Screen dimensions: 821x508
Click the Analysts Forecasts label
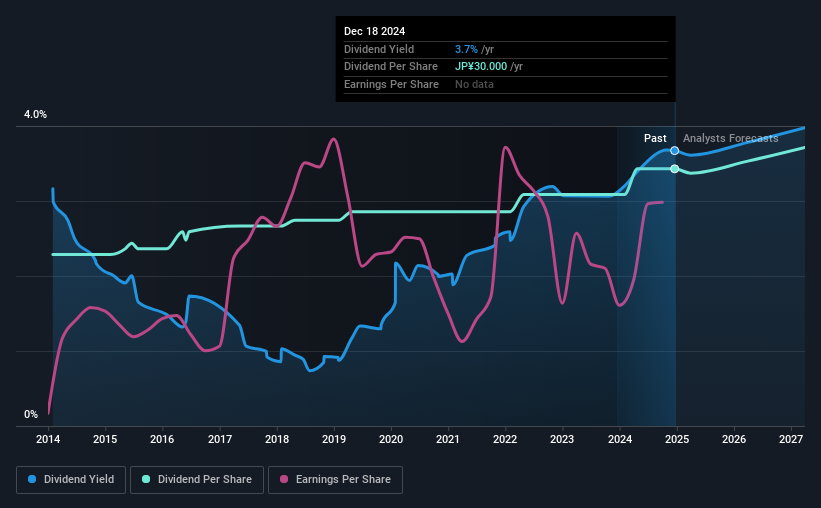(730, 138)
